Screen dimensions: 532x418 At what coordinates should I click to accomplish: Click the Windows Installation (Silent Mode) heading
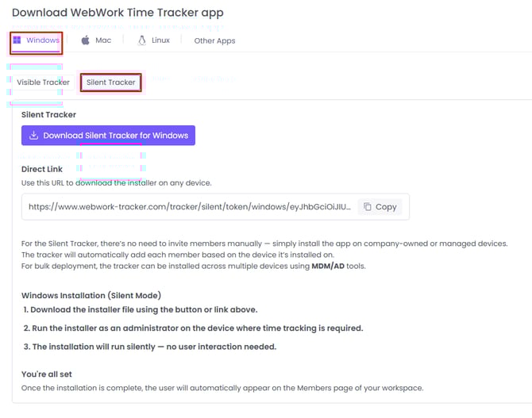[91, 295]
